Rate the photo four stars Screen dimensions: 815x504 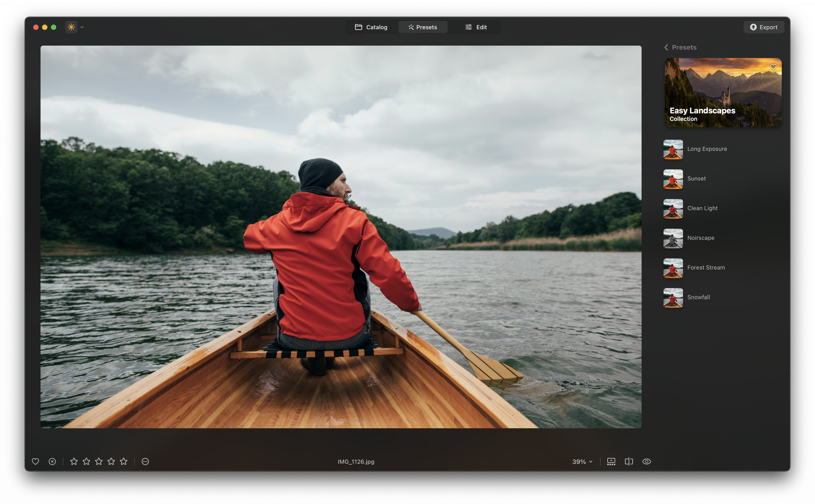(x=111, y=461)
